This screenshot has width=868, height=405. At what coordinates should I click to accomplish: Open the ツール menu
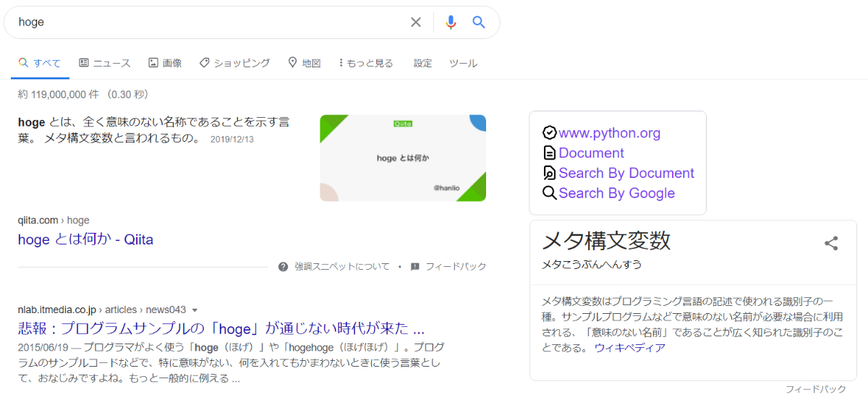(463, 63)
